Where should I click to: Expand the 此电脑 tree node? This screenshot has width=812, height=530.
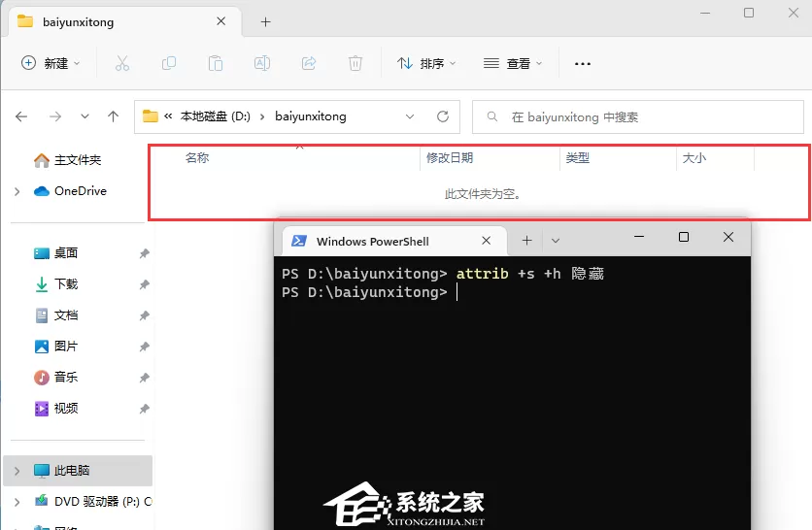pyautogui.click(x=17, y=471)
